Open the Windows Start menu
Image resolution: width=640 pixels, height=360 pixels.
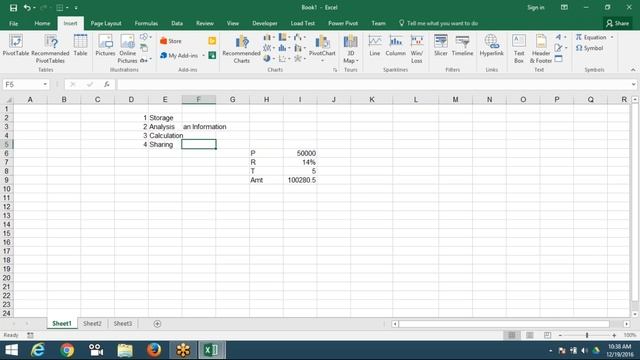pos(11,350)
